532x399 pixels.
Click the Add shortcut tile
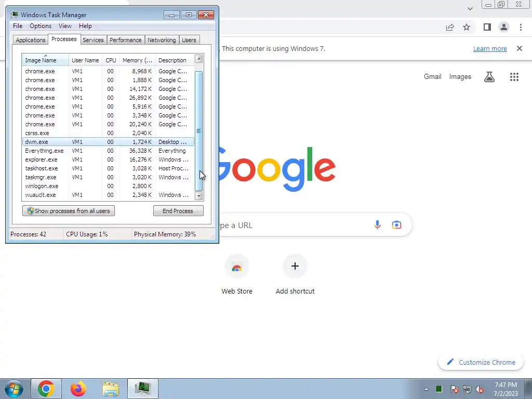click(x=295, y=275)
